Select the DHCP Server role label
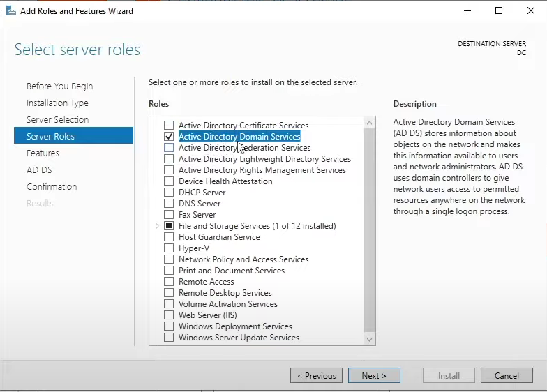 [202, 193]
